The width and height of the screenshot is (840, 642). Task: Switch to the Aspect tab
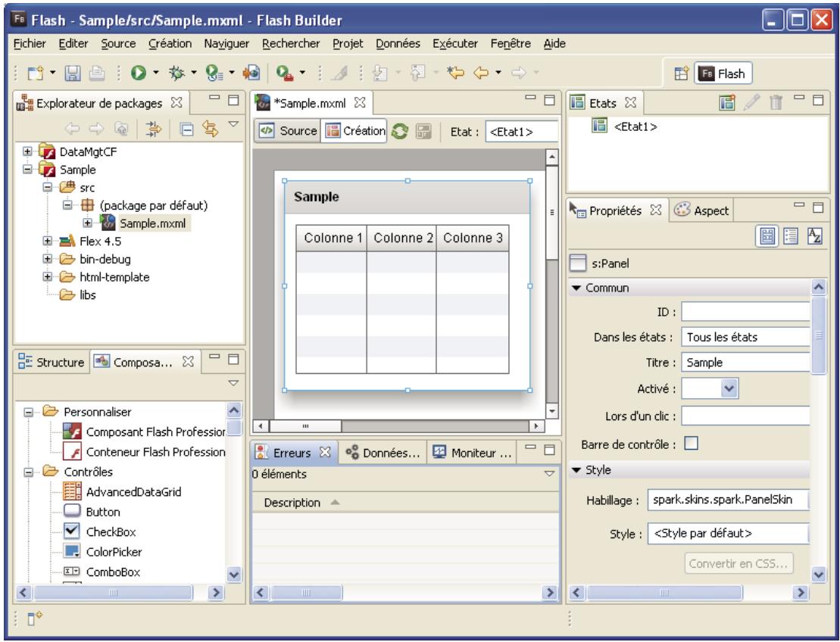(x=701, y=210)
